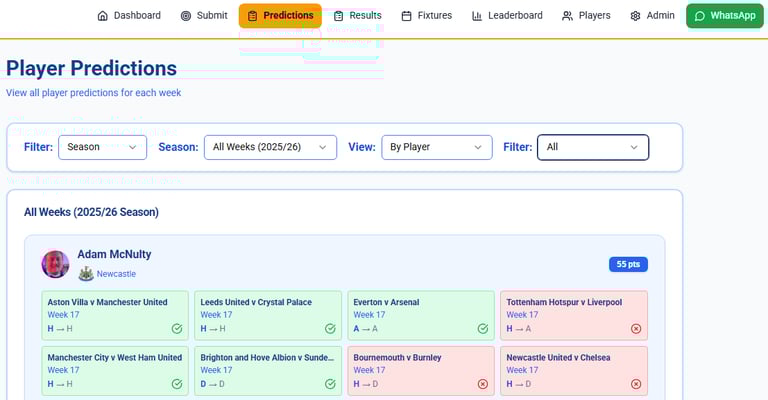Click check icon on Brighton card
The width and height of the screenshot is (768, 400).
tap(330, 384)
